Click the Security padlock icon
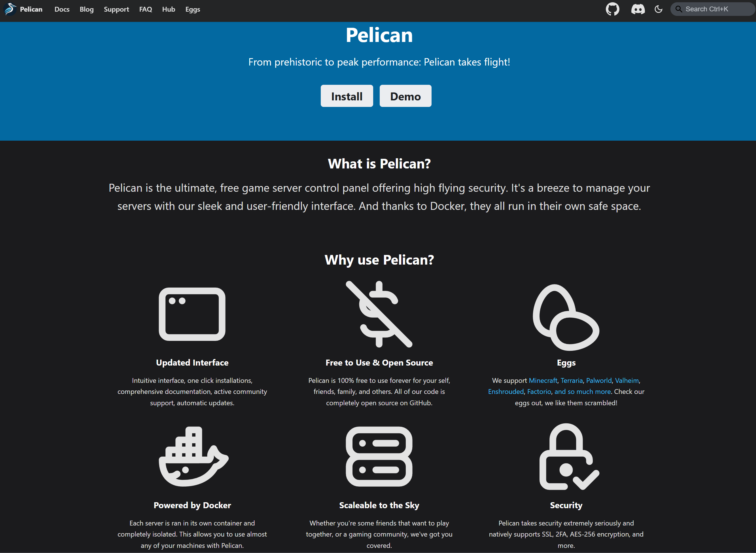 pos(569,456)
